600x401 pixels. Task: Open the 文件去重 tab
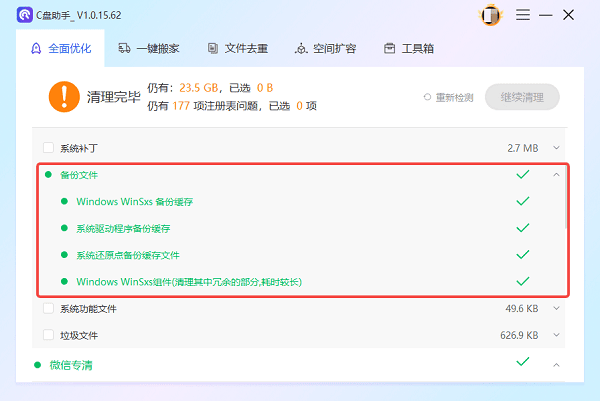click(238, 49)
